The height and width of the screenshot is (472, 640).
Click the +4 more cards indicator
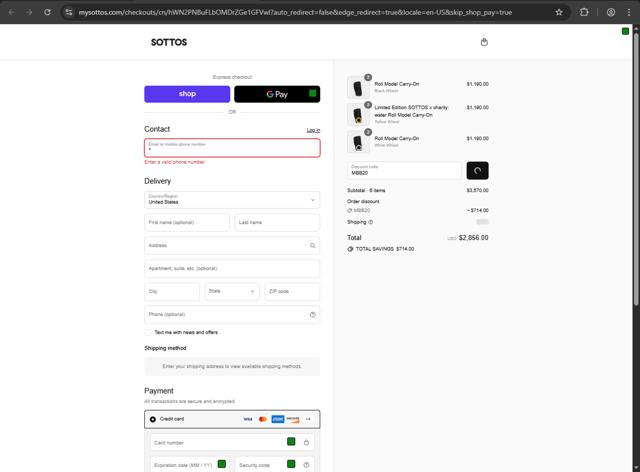point(308,419)
